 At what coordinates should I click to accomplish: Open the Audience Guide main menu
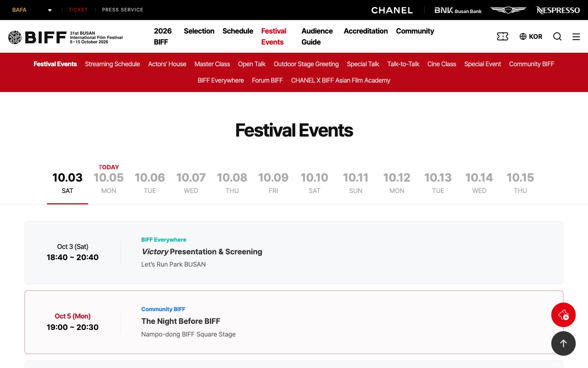pos(317,36)
